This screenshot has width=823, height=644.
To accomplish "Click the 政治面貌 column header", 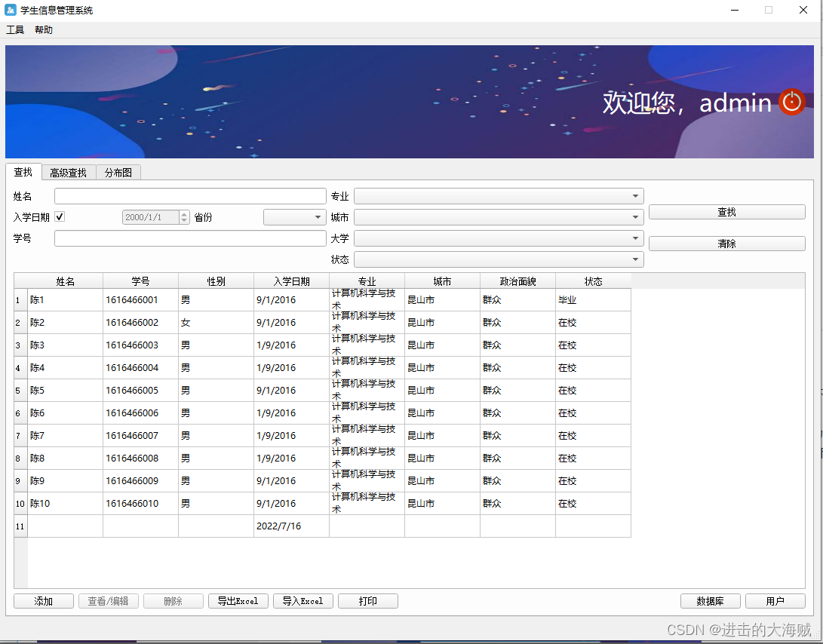I will [518, 281].
